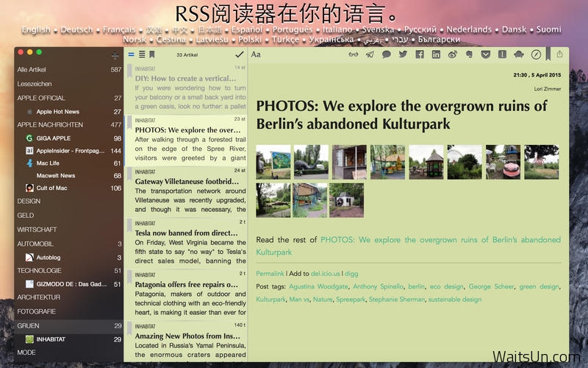588x368 pixels.
Task: Click the speech bubble message icon
Action: point(387,54)
